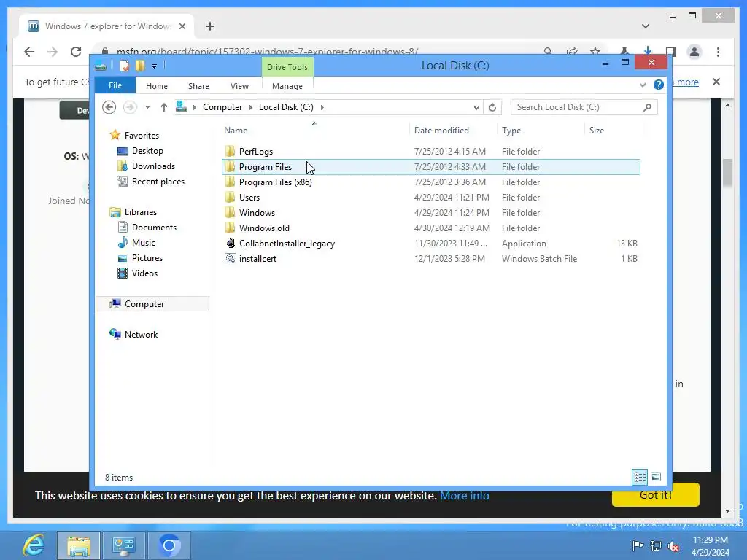
Task: Open Documents library in navigation pane
Action: 154,227
